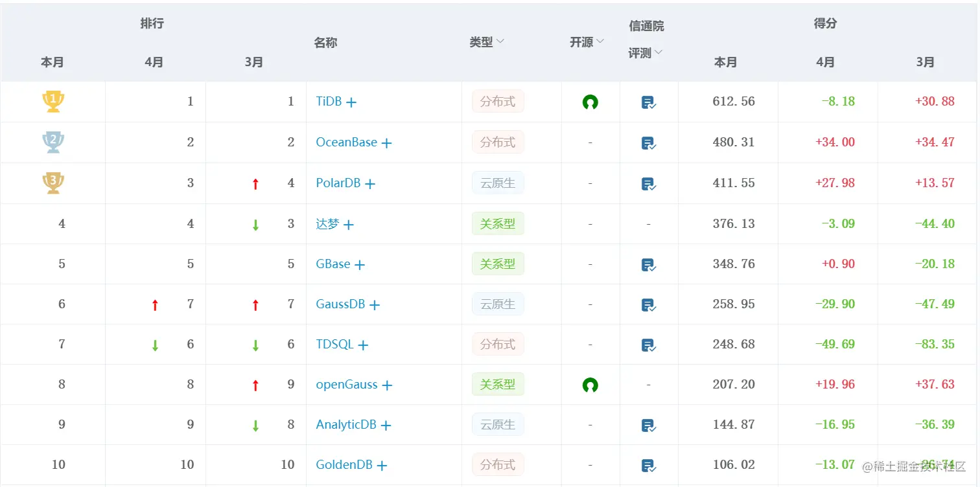
Task: Click the plus icon next to OceanBase
Action: point(386,143)
